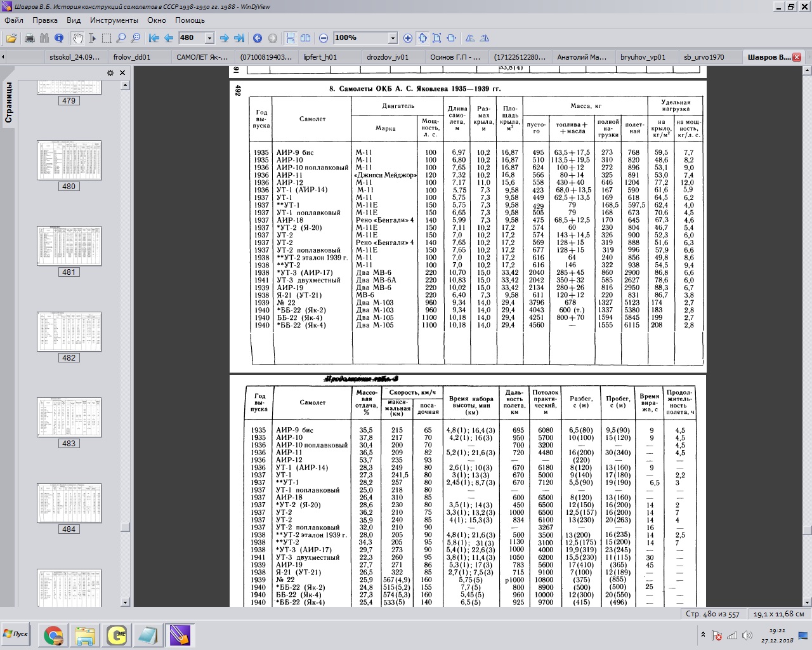Click the greyed Forward navigation arrow
Image resolution: width=812 pixels, height=650 pixels.
point(272,38)
